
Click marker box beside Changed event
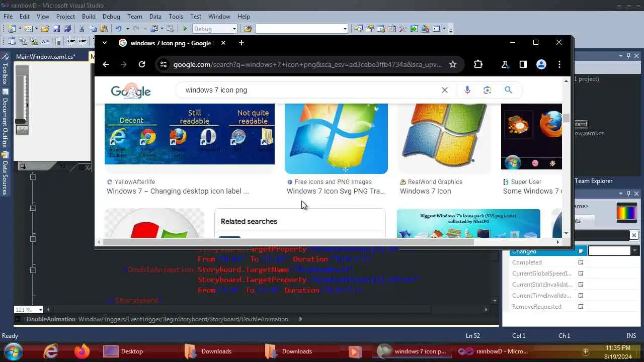click(581, 251)
